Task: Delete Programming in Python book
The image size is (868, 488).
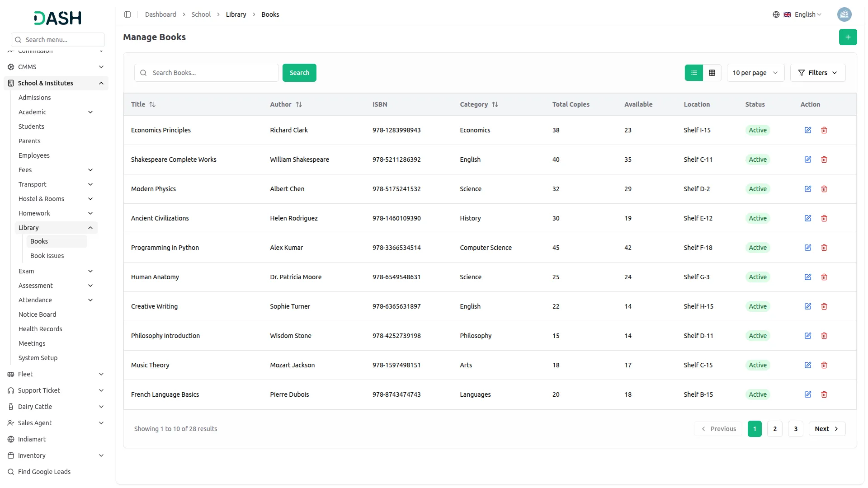Action: pyautogui.click(x=824, y=248)
